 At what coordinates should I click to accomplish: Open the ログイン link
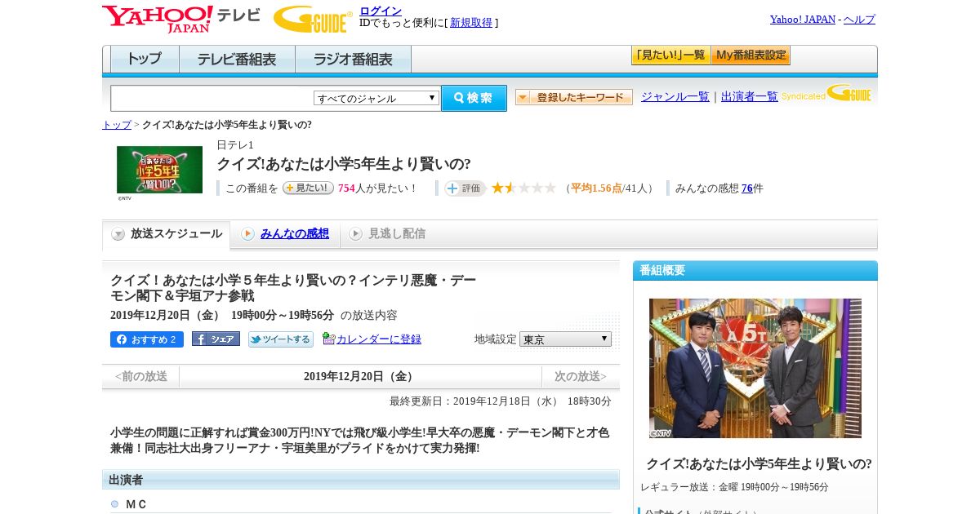381,11
